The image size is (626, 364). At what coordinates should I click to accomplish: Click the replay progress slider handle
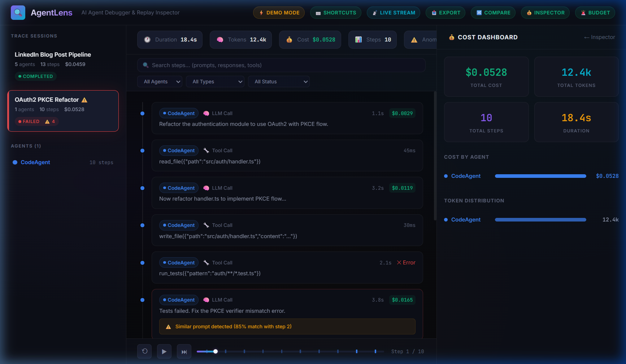pos(216,351)
